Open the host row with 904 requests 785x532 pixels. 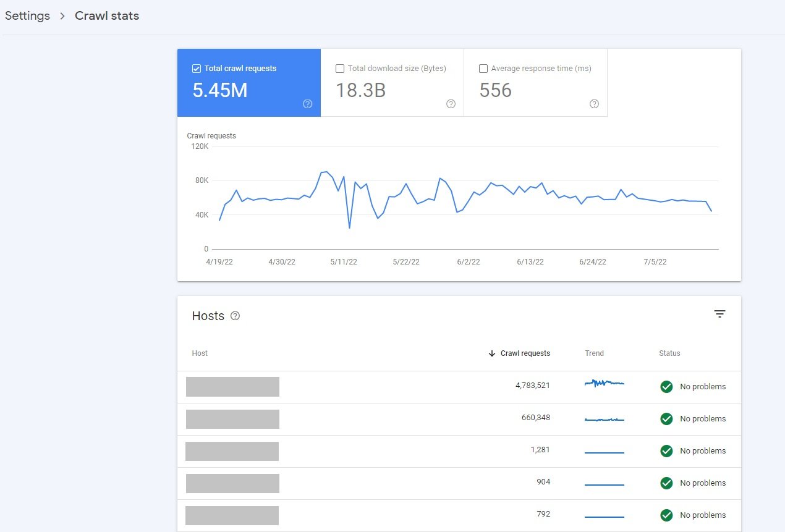pyautogui.click(x=232, y=483)
